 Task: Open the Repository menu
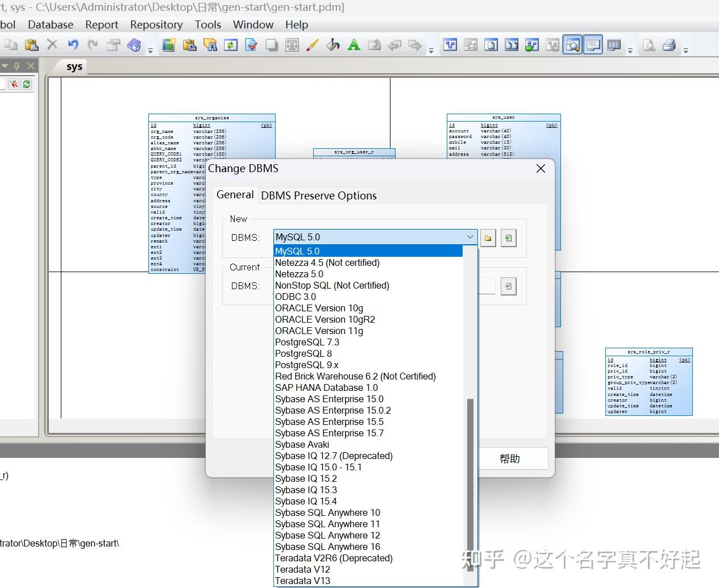[x=156, y=24]
